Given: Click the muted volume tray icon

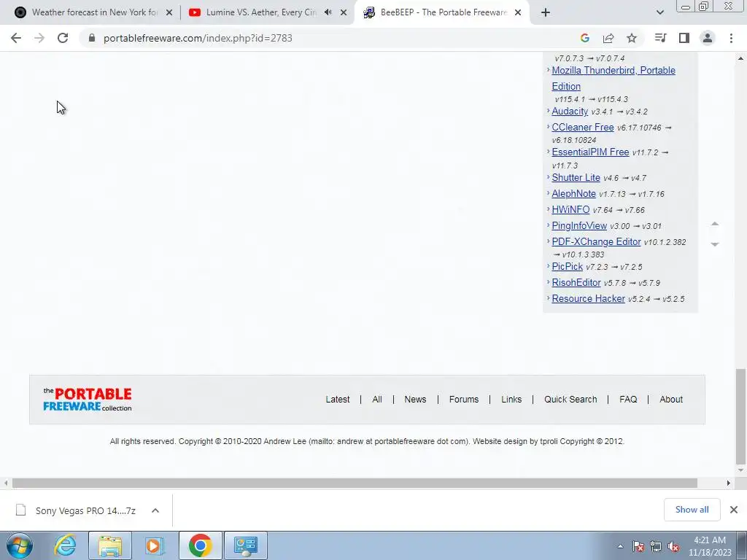Looking at the screenshot, I should tap(673, 547).
